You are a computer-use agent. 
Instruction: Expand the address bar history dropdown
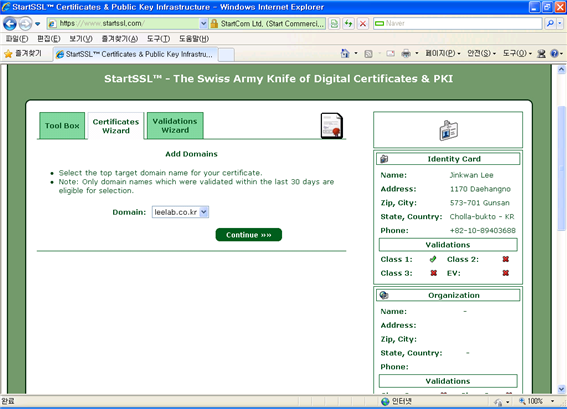[203, 24]
